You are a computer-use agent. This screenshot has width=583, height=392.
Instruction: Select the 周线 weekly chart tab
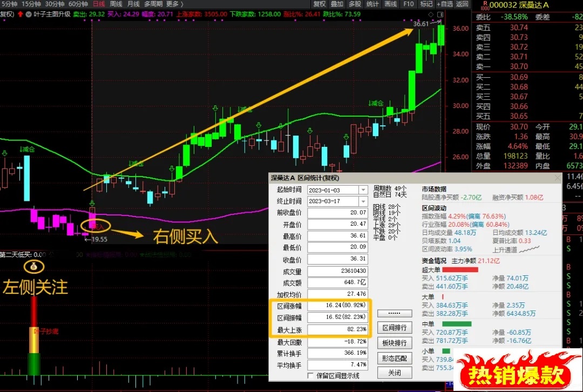click(116, 4)
